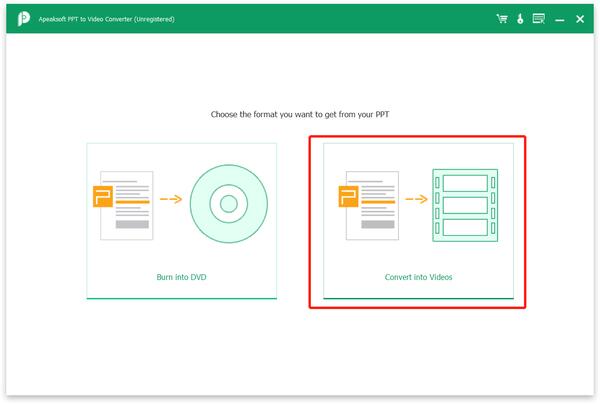Image resolution: width=600 pixels, height=404 pixels.
Task: Click the Burn into DVD label
Action: click(181, 277)
